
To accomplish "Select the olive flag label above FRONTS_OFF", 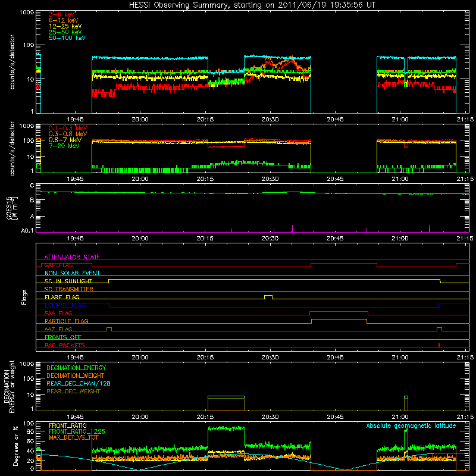I will (x=58, y=329).
